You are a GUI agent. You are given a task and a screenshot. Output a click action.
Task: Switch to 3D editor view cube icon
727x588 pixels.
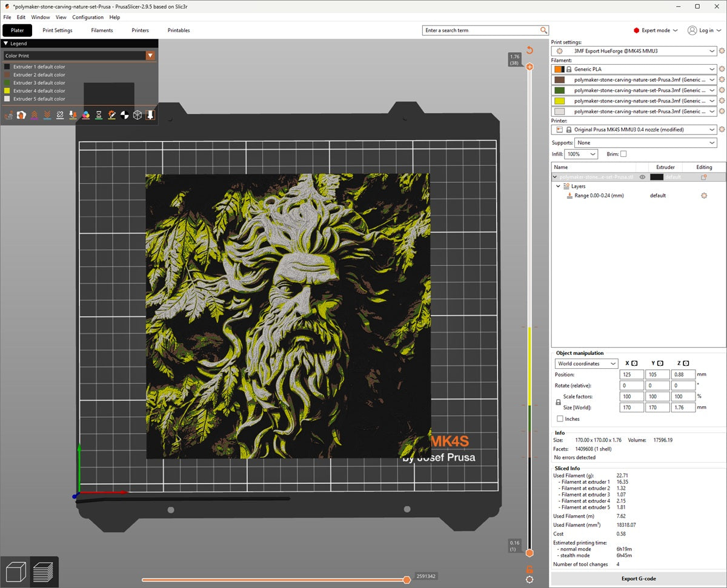16,572
